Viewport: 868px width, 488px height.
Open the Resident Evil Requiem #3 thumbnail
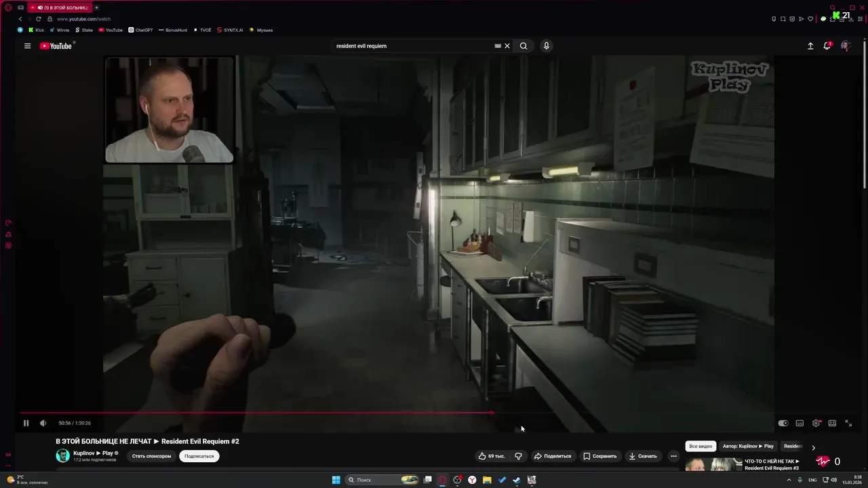tap(713, 464)
